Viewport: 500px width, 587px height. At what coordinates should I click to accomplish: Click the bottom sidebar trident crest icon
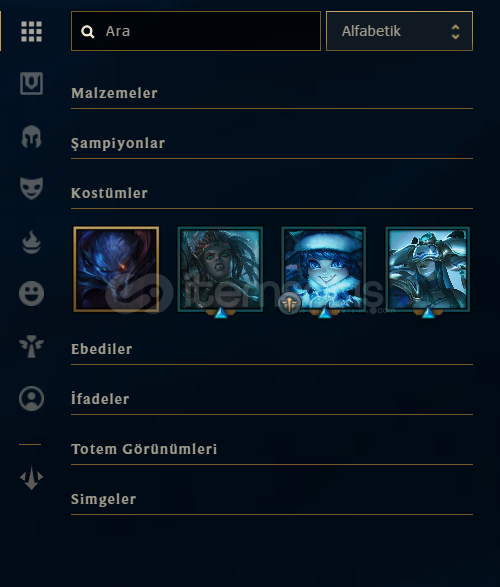(x=31, y=478)
